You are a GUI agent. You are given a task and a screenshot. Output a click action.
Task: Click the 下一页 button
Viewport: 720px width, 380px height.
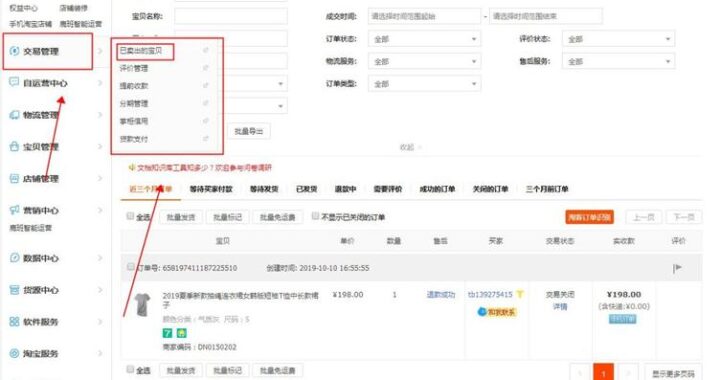tap(684, 217)
